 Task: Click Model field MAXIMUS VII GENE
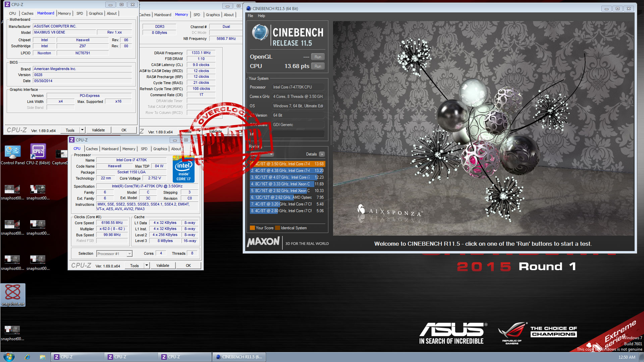[64, 32]
